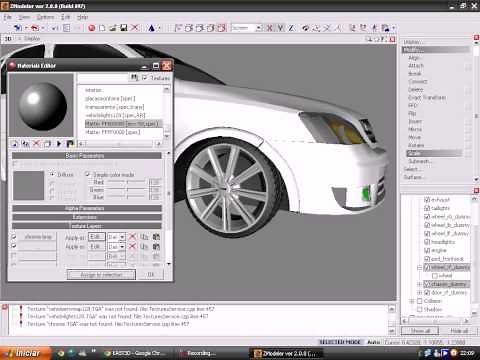Click the Hide all button

(459, 331)
